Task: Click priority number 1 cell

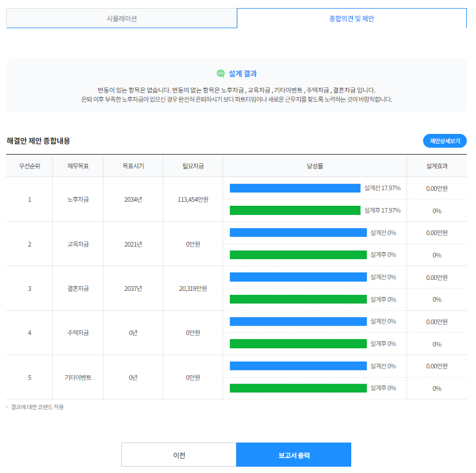Action: tap(29, 199)
